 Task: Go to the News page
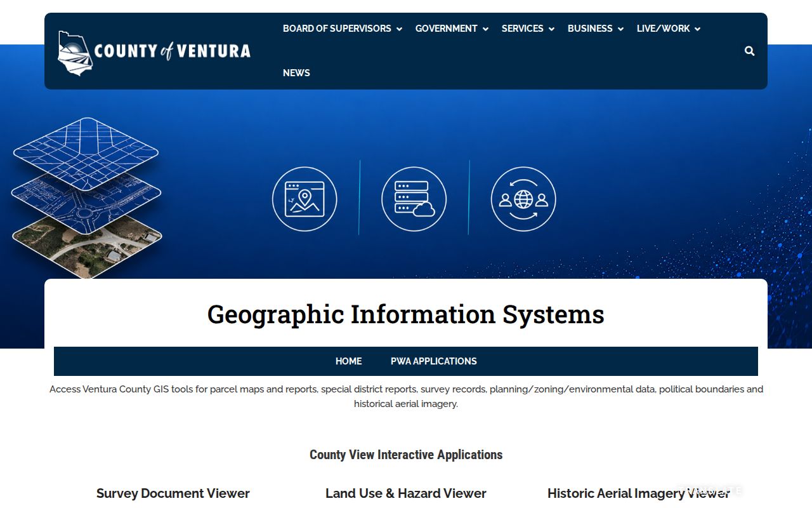pyautogui.click(x=296, y=73)
